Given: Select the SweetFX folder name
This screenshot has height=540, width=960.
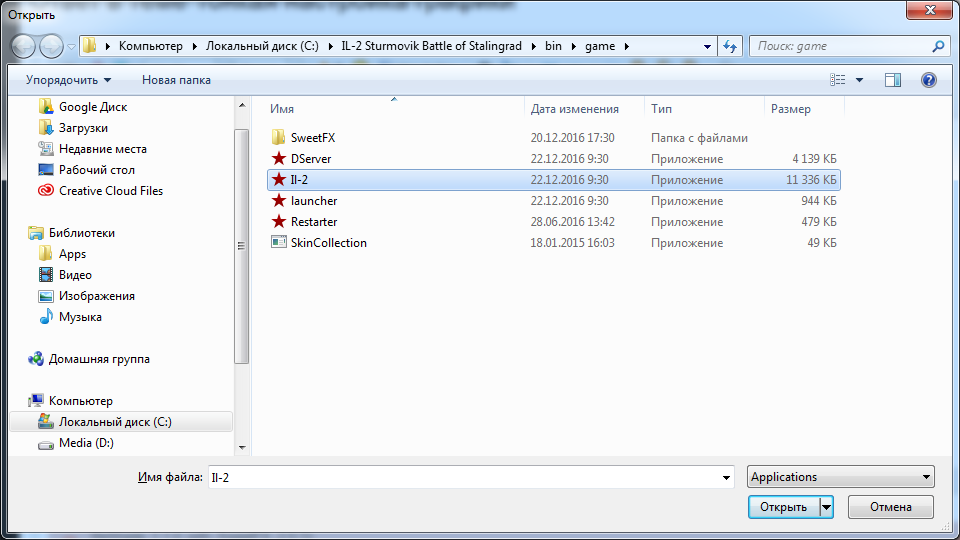Looking at the screenshot, I should pyautogui.click(x=313, y=138).
